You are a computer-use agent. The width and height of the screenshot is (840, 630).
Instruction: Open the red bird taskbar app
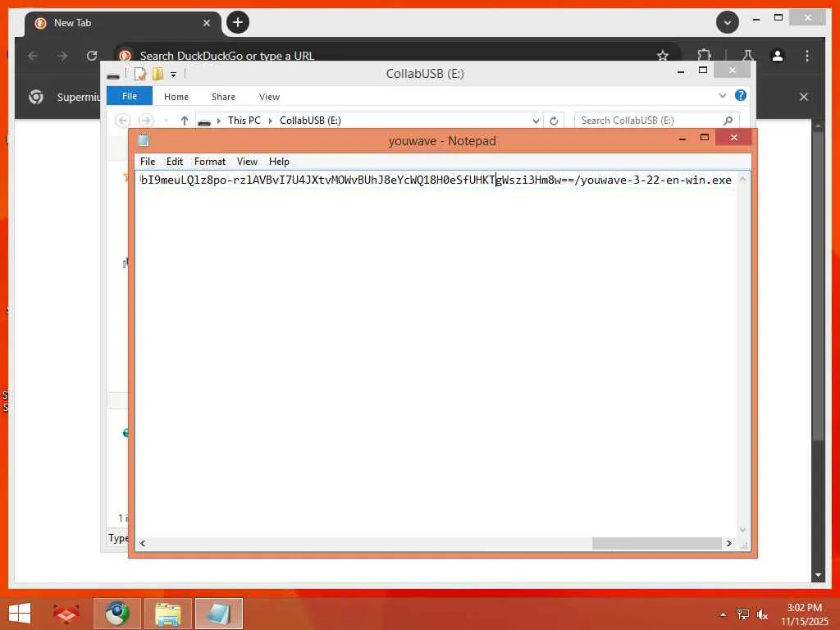pos(66,614)
